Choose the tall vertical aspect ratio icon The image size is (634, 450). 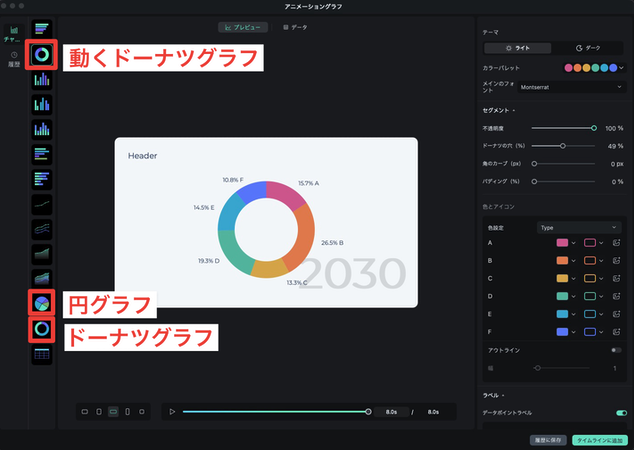pyautogui.click(x=127, y=412)
